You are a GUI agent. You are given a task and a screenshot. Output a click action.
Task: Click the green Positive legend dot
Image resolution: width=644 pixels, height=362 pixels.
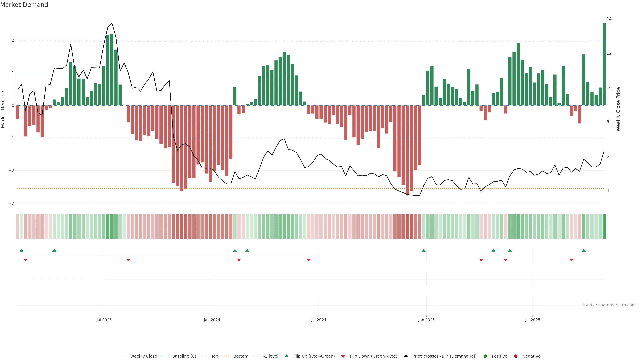click(485, 356)
